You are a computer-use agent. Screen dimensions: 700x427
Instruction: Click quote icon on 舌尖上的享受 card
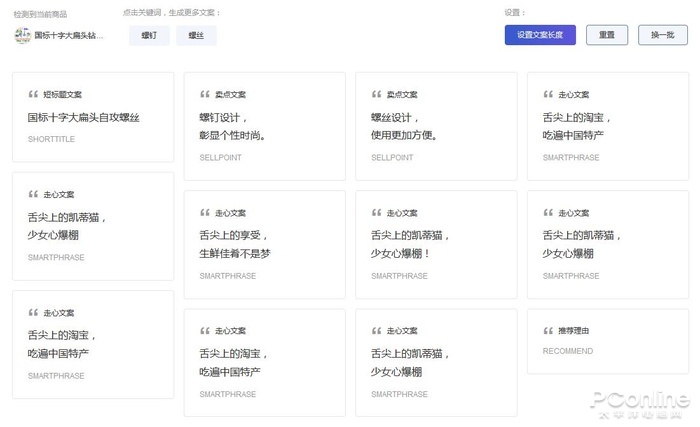point(205,212)
